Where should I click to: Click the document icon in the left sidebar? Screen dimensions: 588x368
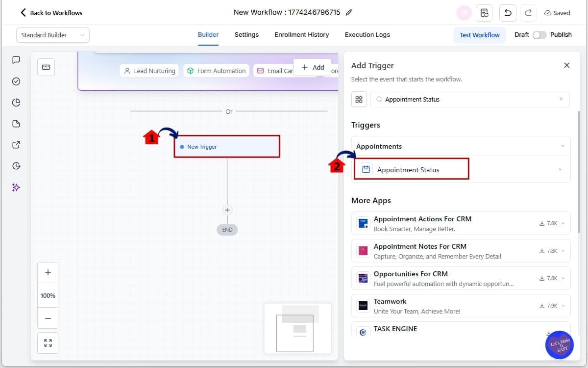pos(16,123)
